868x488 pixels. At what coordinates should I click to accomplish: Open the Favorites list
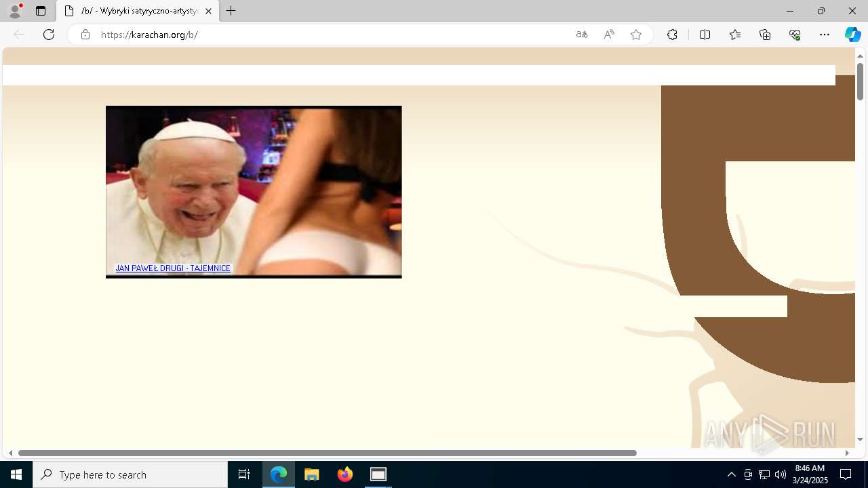pyautogui.click(x=735, y=35)
